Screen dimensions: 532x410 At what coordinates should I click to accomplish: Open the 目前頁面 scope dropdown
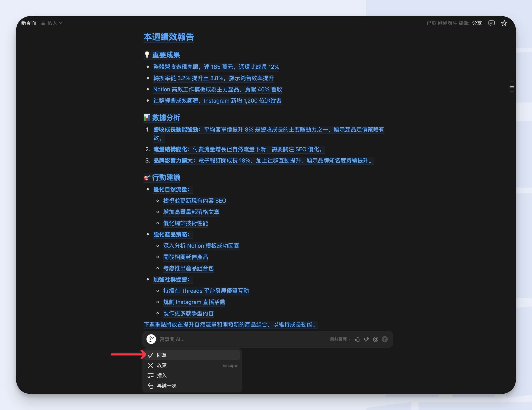pyautogui.click(x=340, y=339)
